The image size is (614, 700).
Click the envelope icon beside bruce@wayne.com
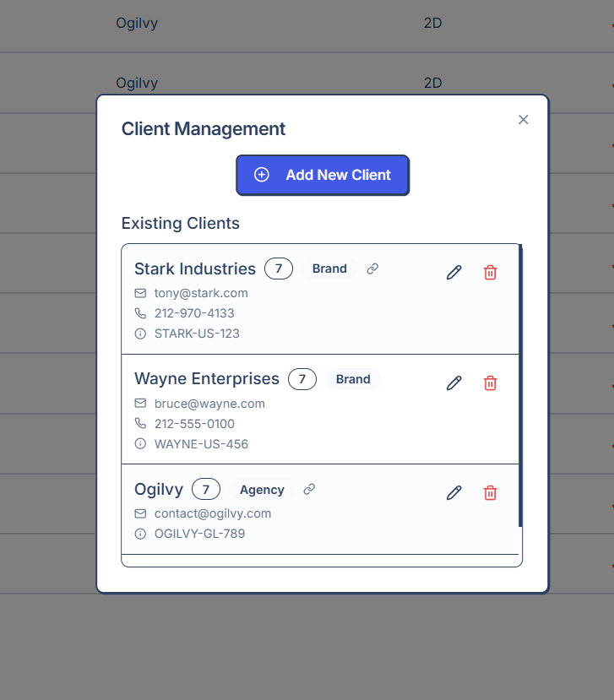tap(140, 404)
